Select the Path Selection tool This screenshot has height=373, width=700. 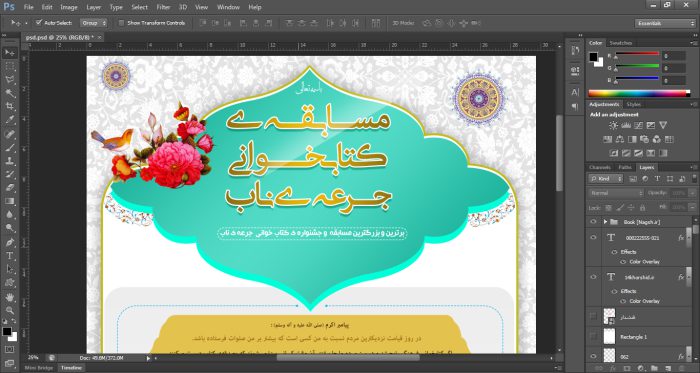[x=9, y=269]
